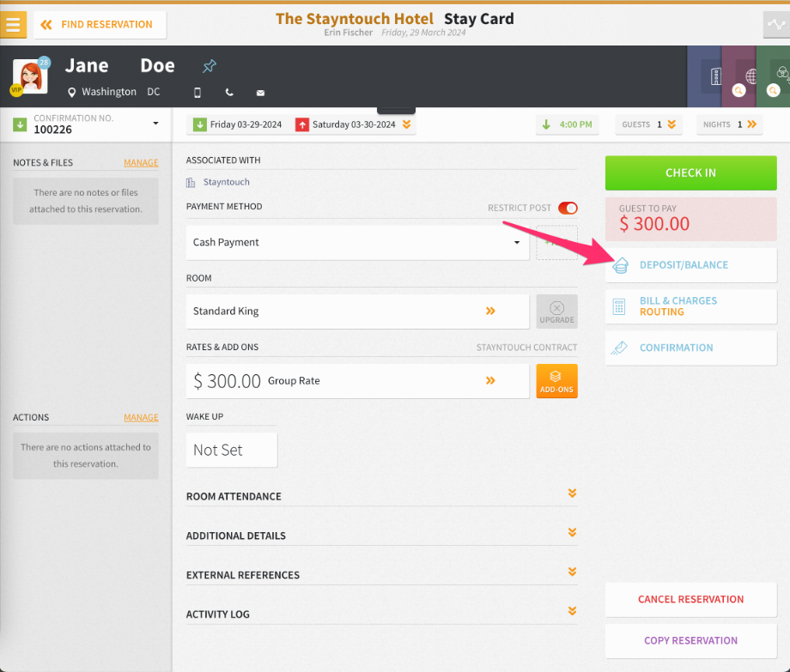Screen dimensions: 790x672
Task: Click Manage link for Notes & Files
Action: coord(141,162)
